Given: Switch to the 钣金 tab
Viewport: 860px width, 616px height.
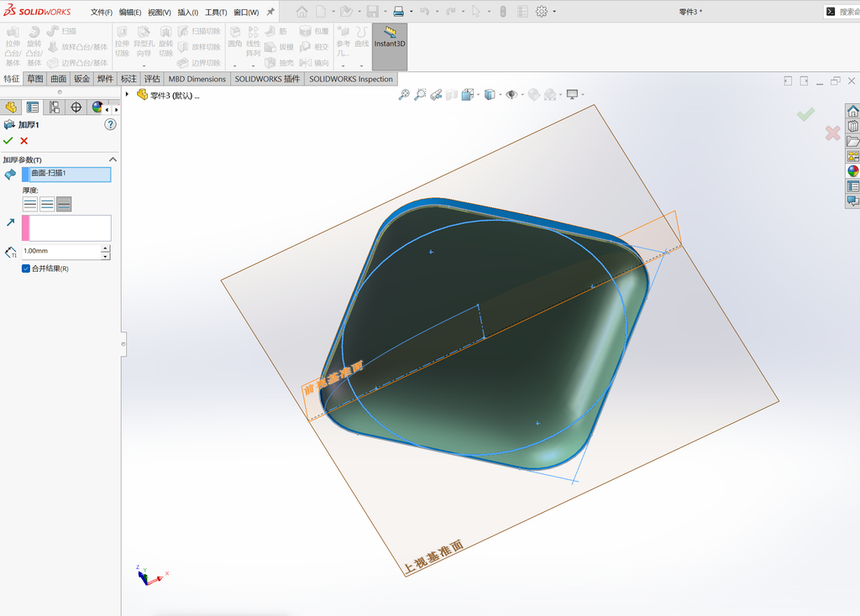Looking at the screenshot, I should point(81,79).
